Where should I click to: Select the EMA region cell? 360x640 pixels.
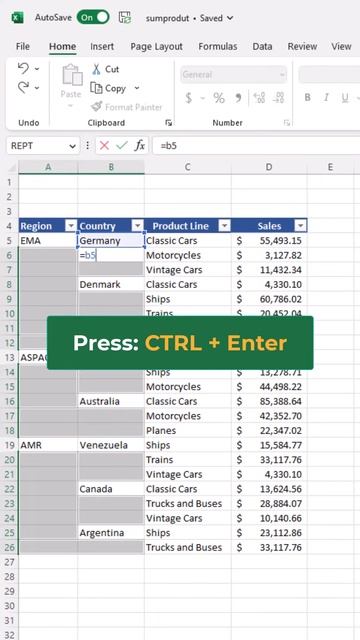48,240
